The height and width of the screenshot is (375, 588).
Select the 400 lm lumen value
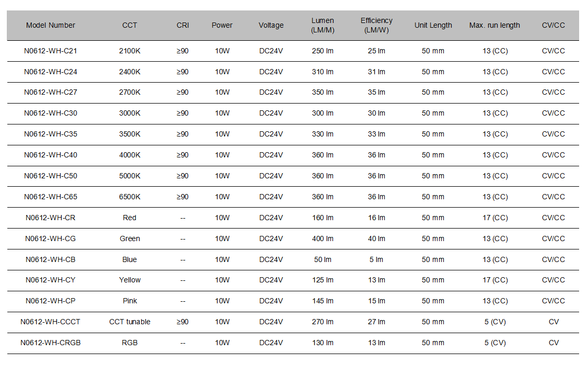coord(323,238)
